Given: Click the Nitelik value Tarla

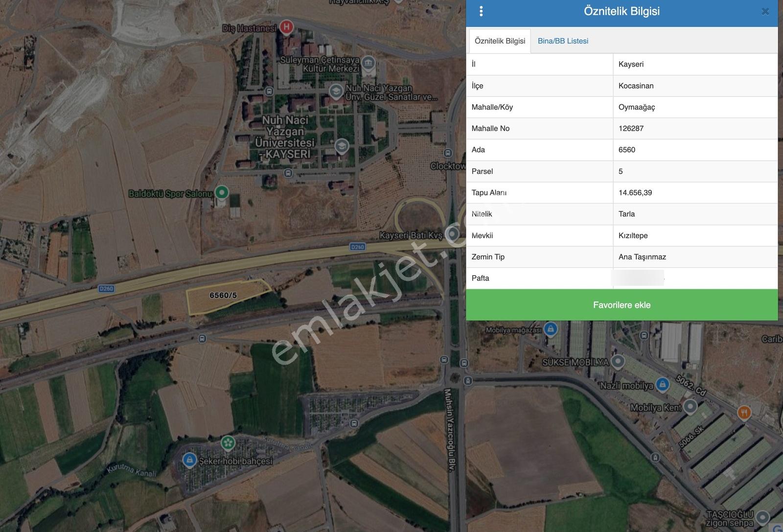Looking at the screenshot, I should (626, 214).
